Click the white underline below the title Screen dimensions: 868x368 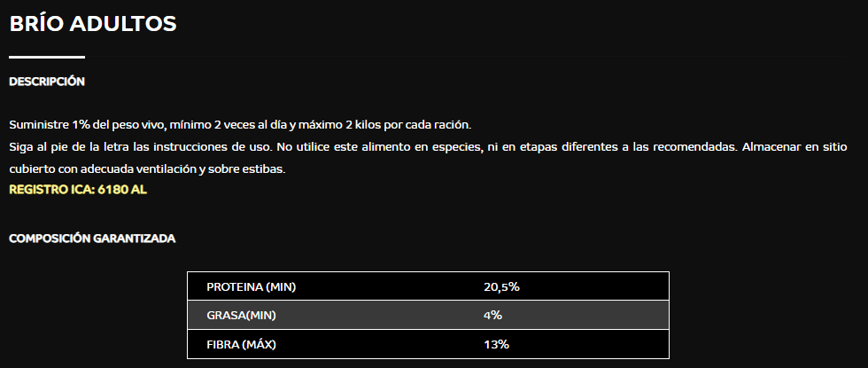(x=47, y=57)
